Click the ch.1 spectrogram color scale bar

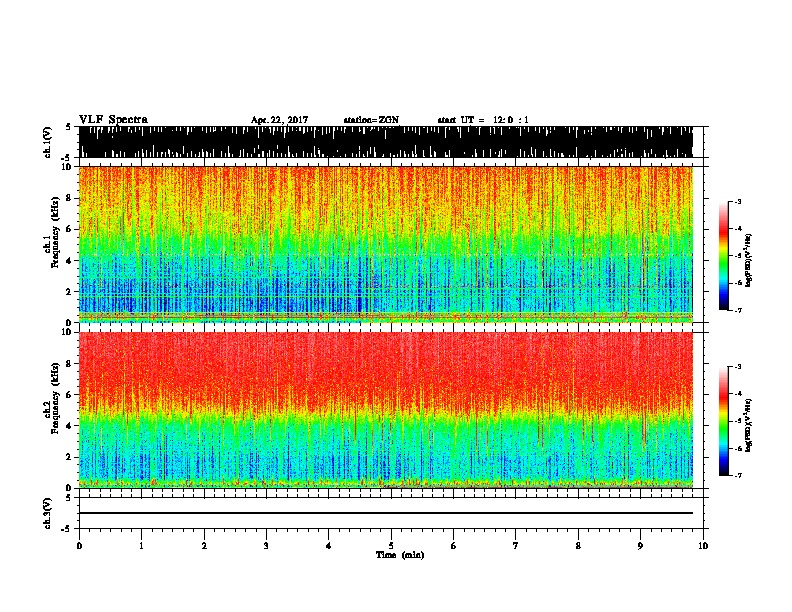[723, 256]
